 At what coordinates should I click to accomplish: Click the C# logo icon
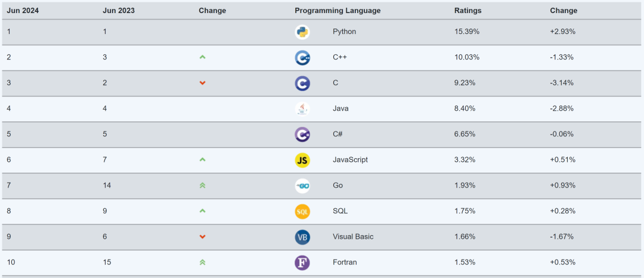tap(302, 135)
